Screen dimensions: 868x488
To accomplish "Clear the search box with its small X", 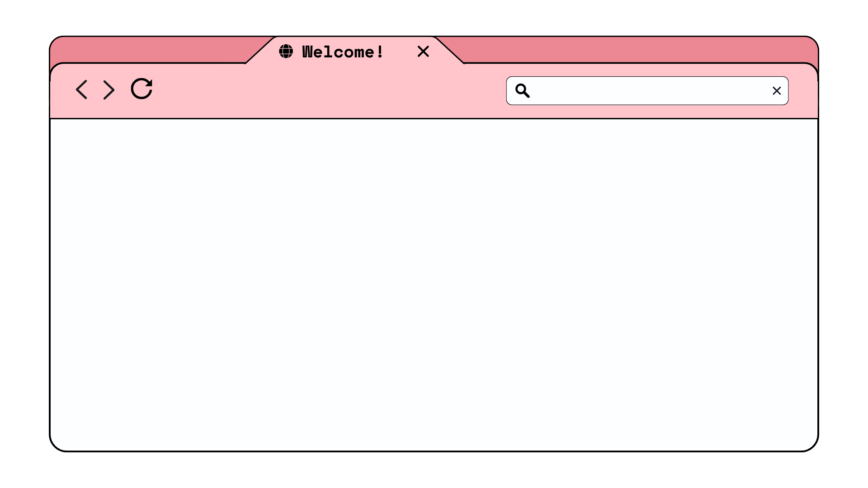I will (777, 91).
